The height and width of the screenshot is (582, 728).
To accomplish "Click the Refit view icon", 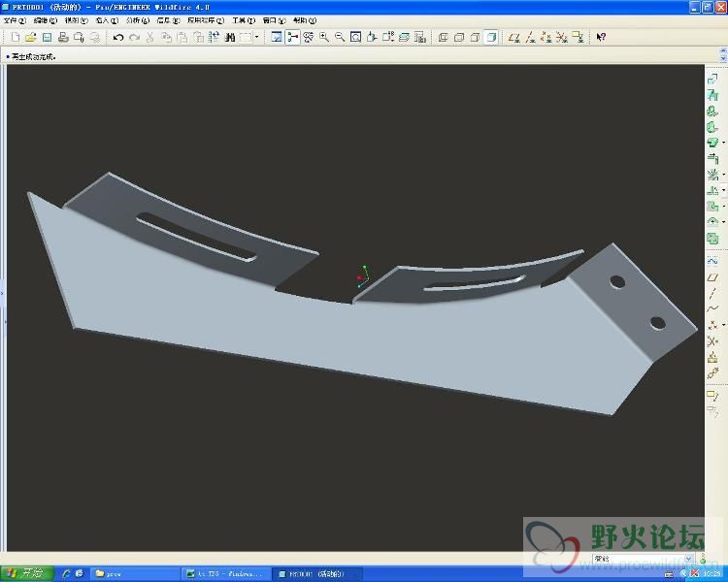I will click(x=356, y=37).
